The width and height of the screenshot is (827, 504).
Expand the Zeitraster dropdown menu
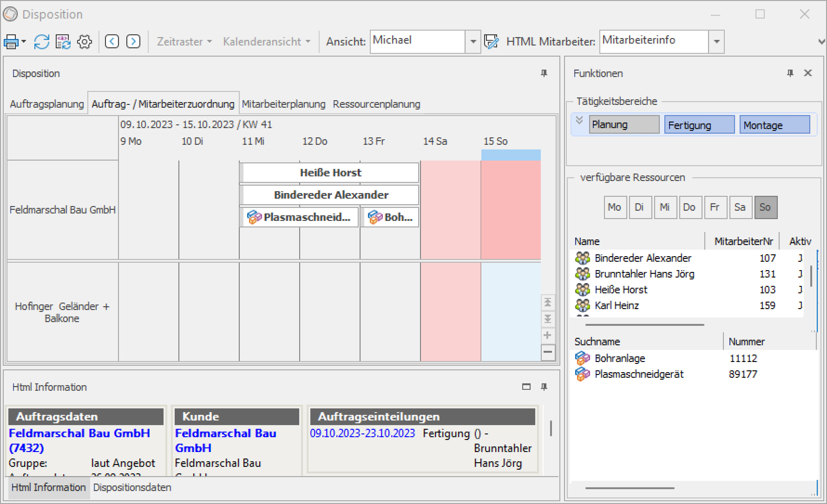(x=184, y=41)
